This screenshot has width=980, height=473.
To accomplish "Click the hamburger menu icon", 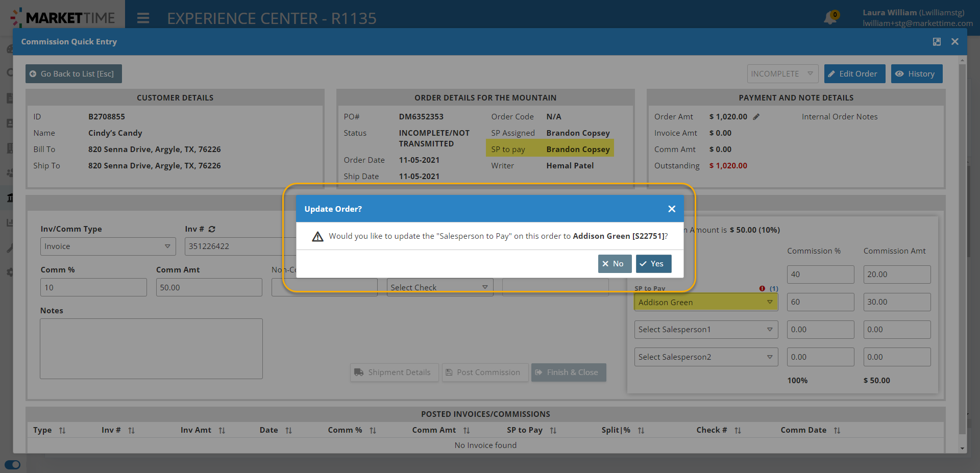I will [143, 18].
